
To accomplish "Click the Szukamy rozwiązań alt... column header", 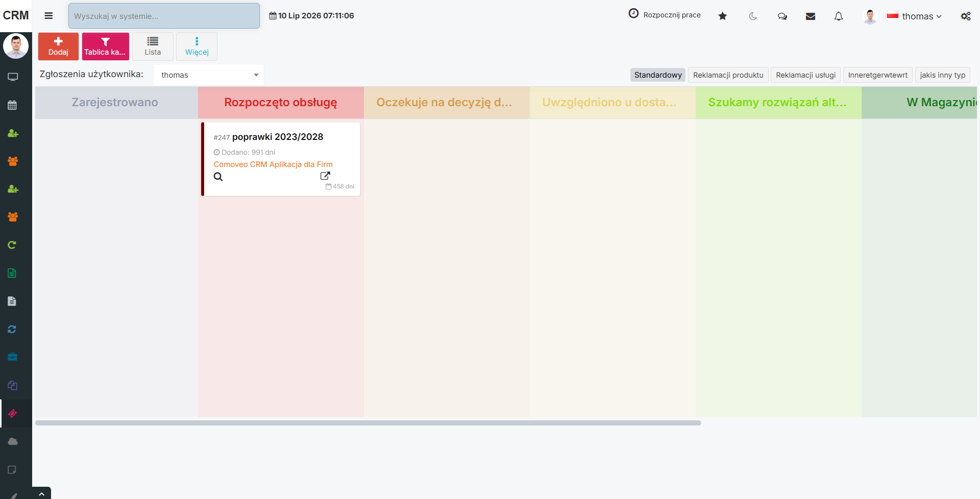I will [x=777, y=102].
